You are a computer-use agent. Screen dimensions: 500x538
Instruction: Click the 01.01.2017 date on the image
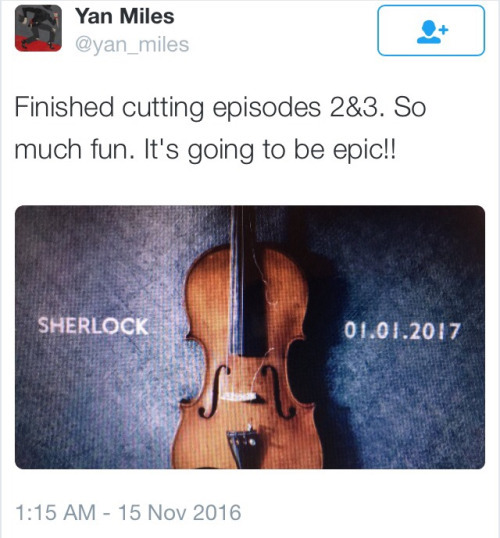pyautogui.click(x=402, y=331)
